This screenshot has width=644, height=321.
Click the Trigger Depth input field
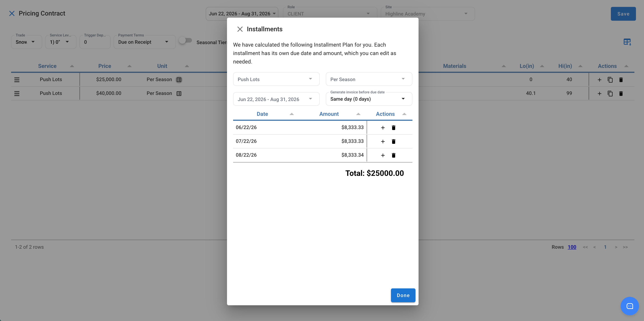95,42
